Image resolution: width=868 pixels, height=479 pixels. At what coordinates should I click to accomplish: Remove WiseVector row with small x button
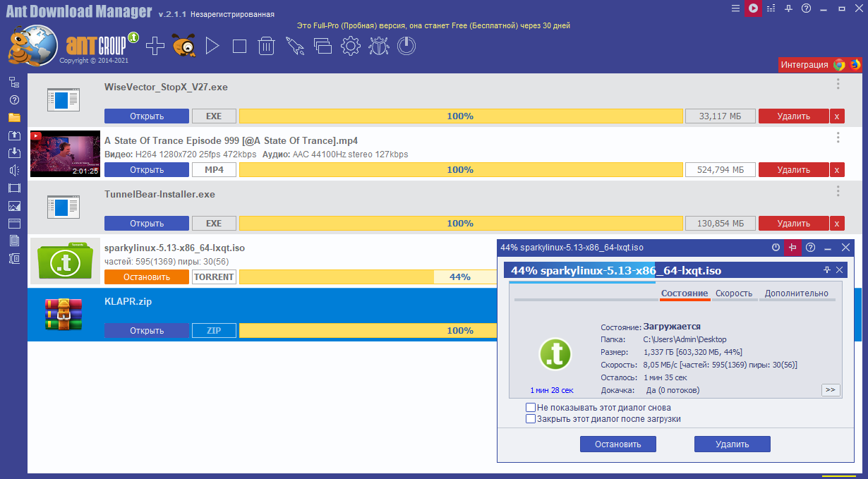pos(837,116)
